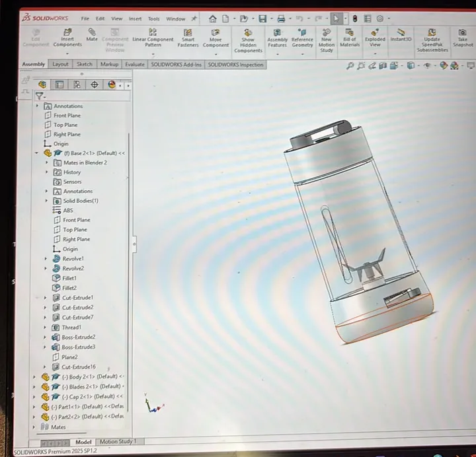Click Bill of Materials
The width and height of the screenshot is (476, 457).
(350, 38)
